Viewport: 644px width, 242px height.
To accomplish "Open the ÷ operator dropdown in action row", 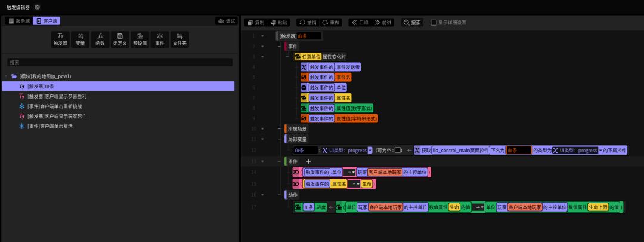I will pyautogui.click(x=478, y=207).
